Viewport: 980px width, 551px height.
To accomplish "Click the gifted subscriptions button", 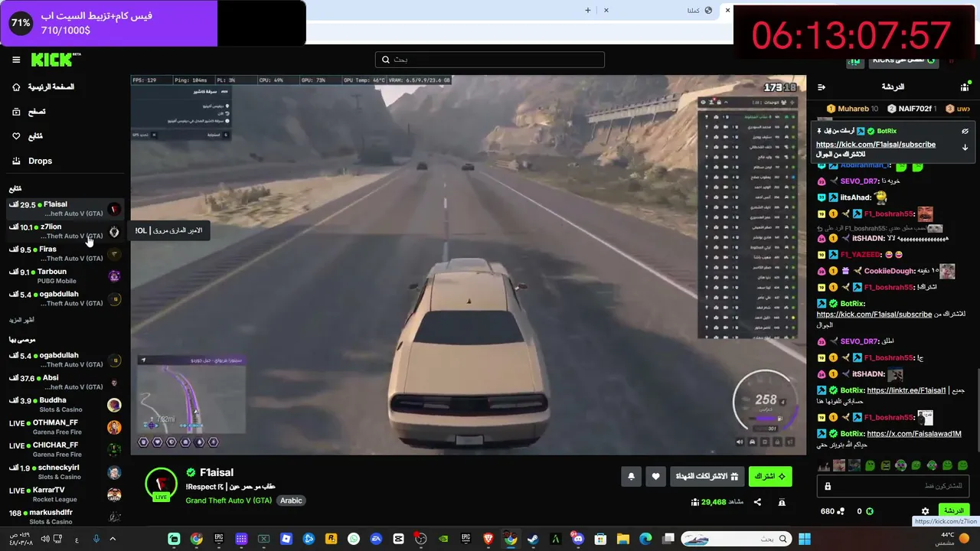I will point(707,476).
